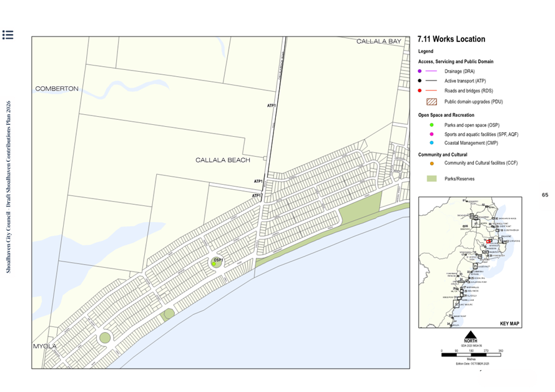Click the blue Coastal Management (CMP) dot
Image resolution: width=555 pixels, height=392 pixels.
[x=431, y=143]
